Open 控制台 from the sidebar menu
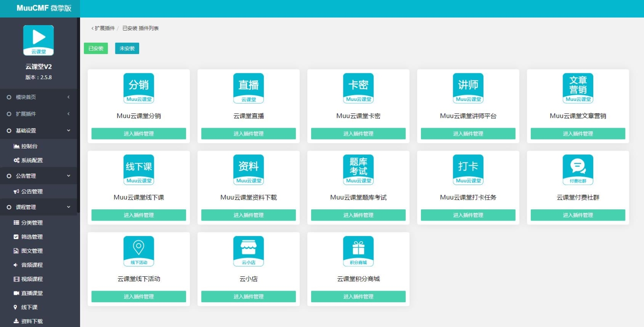Screen dimensions: 644x327 [x=27, y=146]
